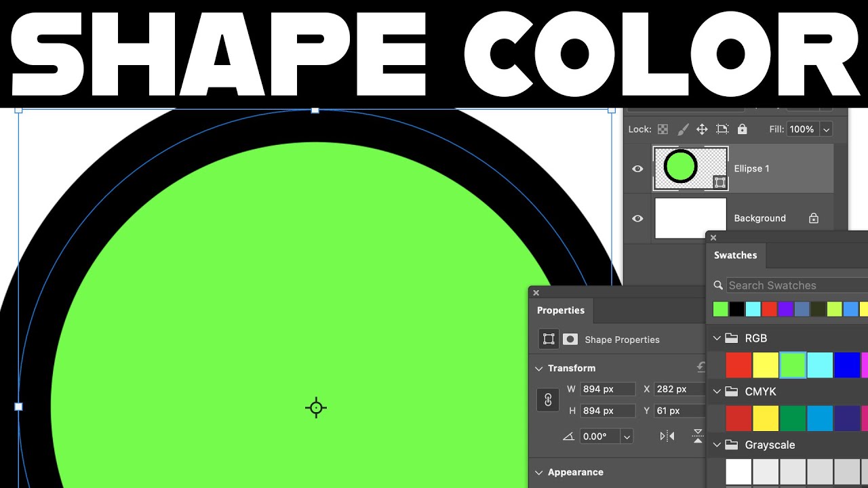Collapse the Grayscale swatch group
The width and height of the screenshot is (868, 488).
pyautogui.click(x=717, y=445)
